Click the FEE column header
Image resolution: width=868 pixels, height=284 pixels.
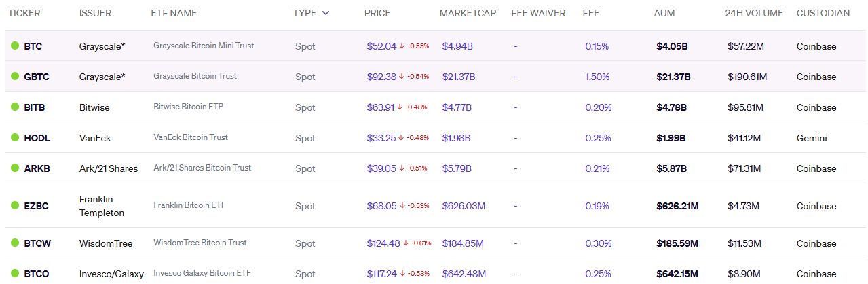tap(590, 13)
